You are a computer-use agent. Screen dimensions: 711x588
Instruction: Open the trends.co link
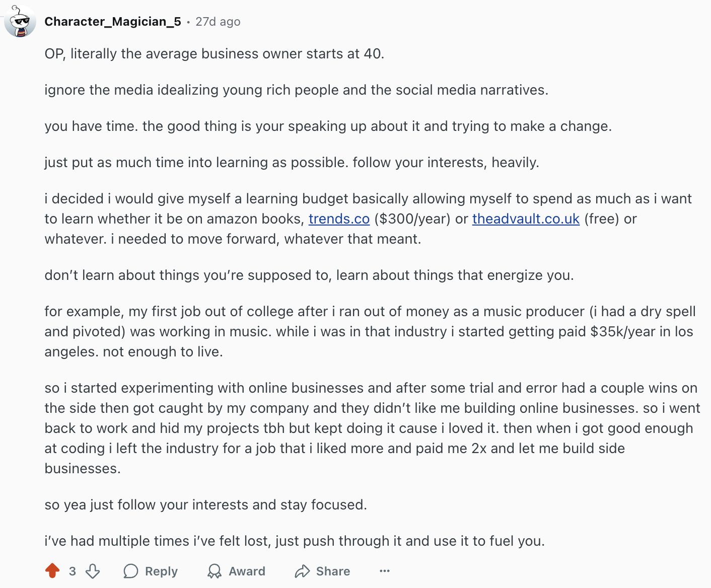point(339,219)
